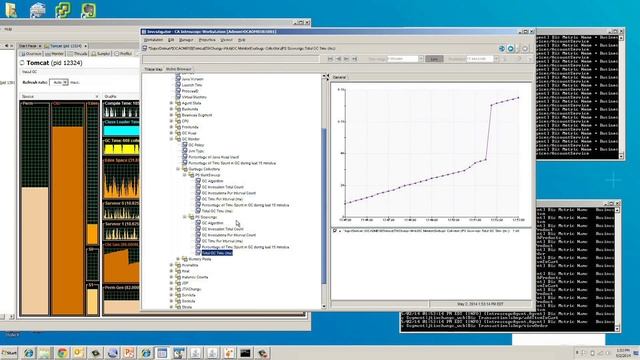The width and height of the screenshot is (640, 360).
Task: Open the VisualVM Profiler tab
Action: click(x=123, y=54)
